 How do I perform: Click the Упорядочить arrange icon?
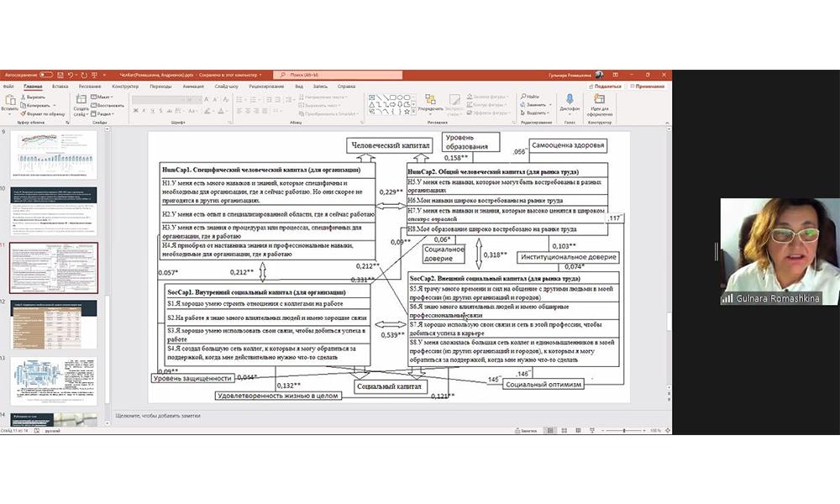pyautogui.click(x=430, y=100)
